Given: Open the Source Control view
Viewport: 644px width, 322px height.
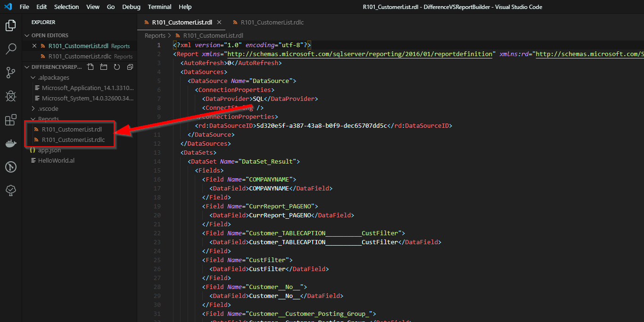Looking at the screenshot, I should coord(10,72).
